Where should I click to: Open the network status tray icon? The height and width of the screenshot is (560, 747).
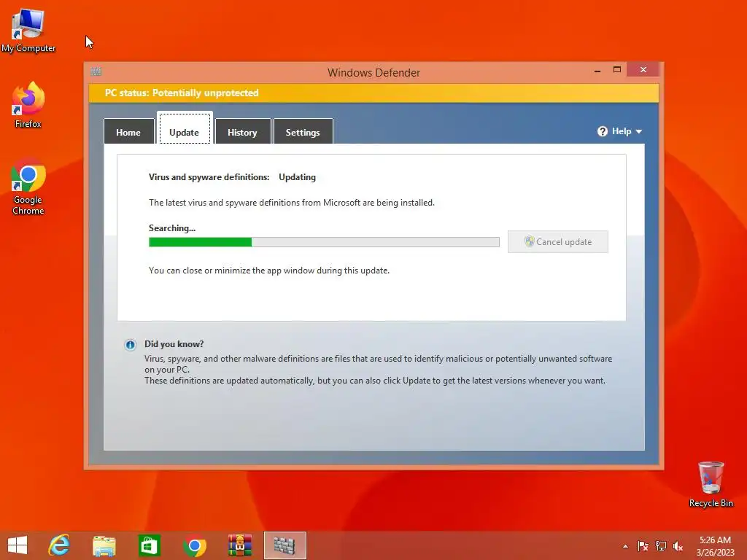pos(661,546)
